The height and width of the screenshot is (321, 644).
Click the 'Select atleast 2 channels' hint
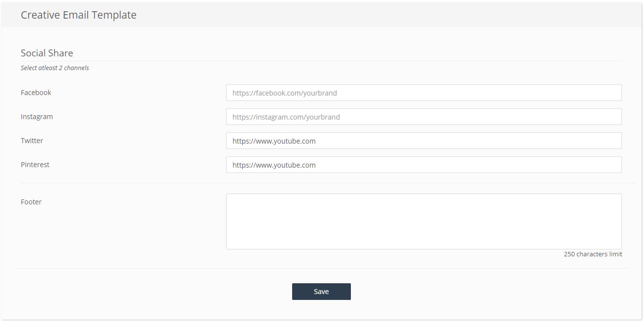click(x=55, y=68)
